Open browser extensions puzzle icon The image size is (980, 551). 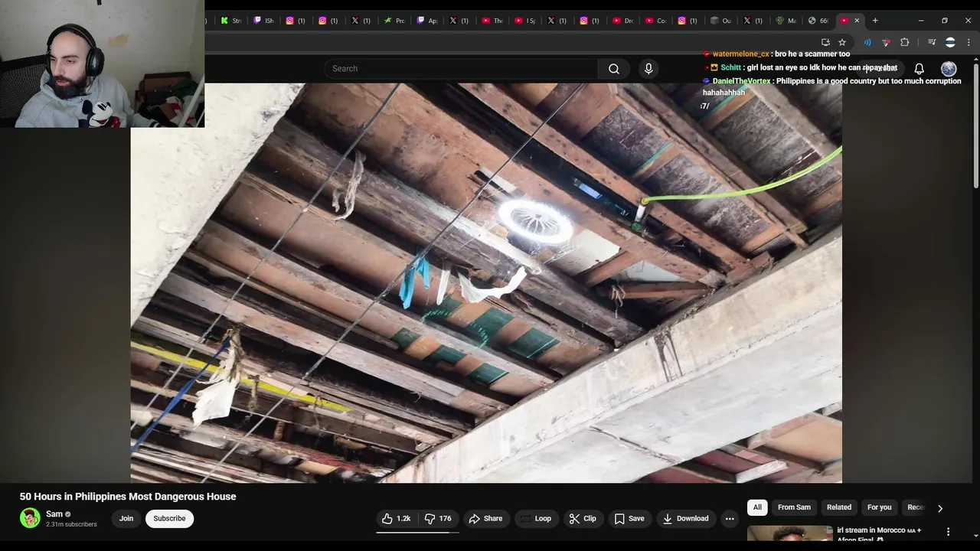904,42
